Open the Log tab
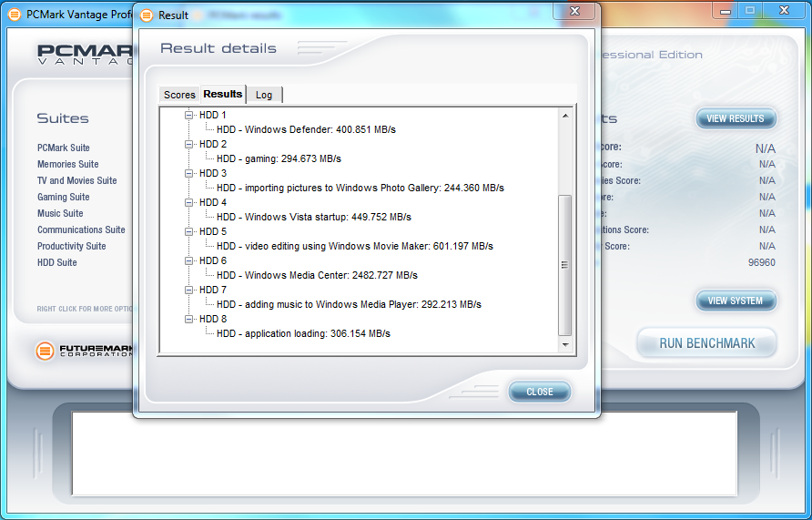Viewport: 812px width, 520px height. [x=264, y=95]
